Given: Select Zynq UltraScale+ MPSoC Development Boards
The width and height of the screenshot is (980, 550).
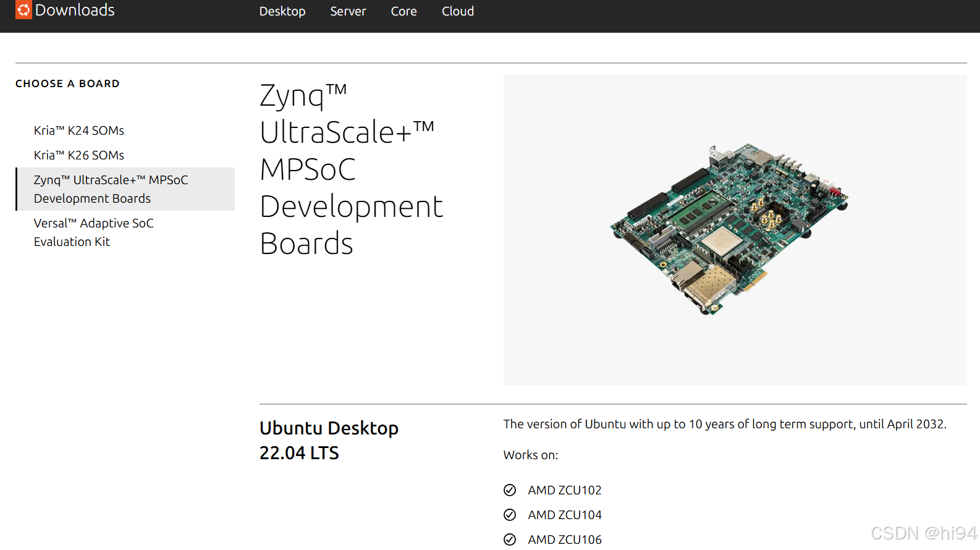Looking at the screenshot, I should [125, 189].
